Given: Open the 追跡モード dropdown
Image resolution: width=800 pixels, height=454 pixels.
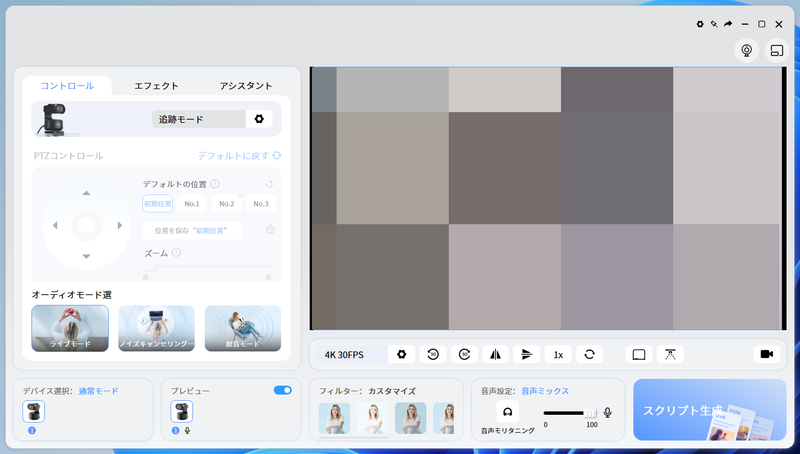Looking at the screenshot, I should [199, 119].
